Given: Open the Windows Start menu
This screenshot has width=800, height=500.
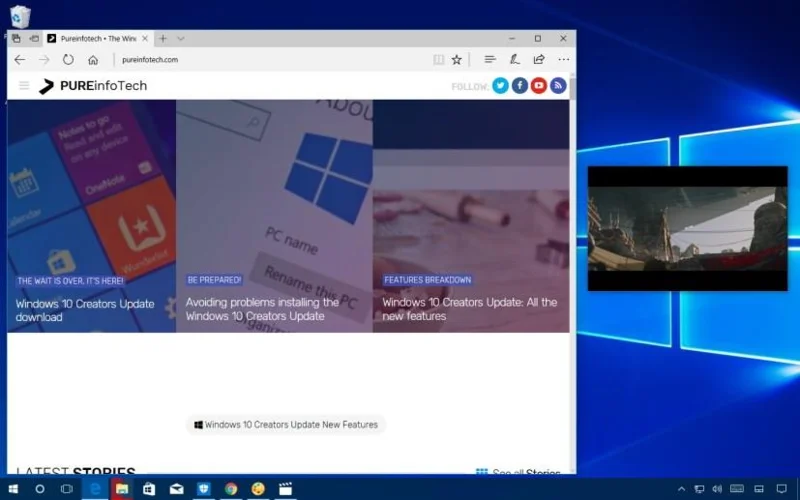Looking at the screenshot, I should [13, 489].
